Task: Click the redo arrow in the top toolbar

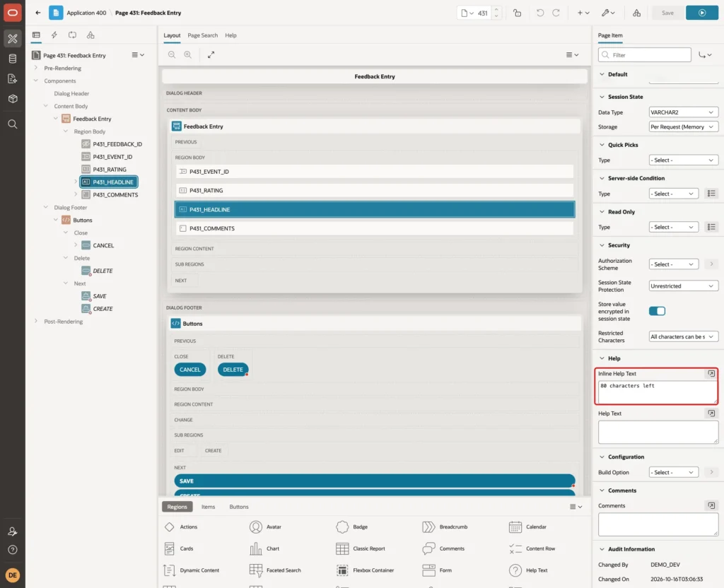Action: (x=556, y=13)
